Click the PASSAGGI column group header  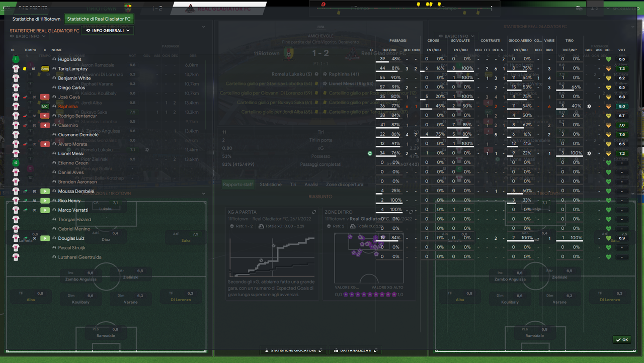[397, 41]
